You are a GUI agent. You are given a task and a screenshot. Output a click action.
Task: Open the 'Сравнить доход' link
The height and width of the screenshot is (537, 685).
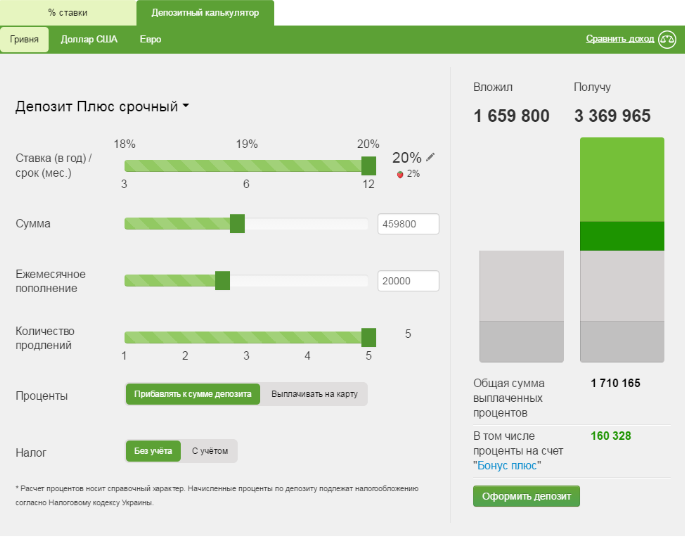[620, 39]
